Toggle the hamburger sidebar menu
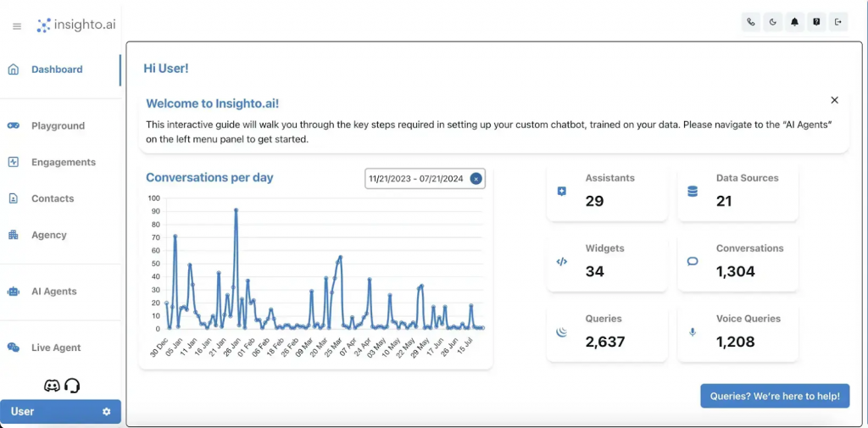868x428 pixels. click(x=17, y=26)
